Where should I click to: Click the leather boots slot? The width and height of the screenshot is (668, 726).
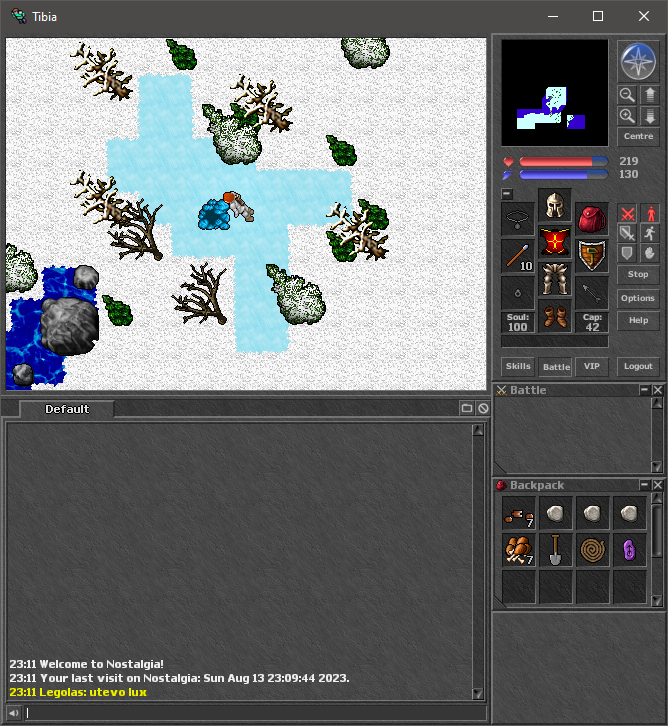tap(555, 316)
